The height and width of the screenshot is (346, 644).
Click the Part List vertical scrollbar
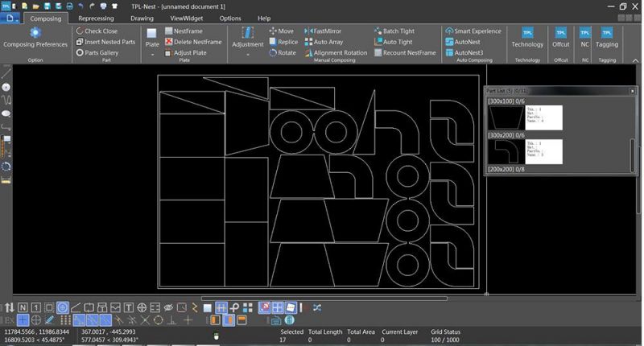pyautogui.click(x=633, y=155)
